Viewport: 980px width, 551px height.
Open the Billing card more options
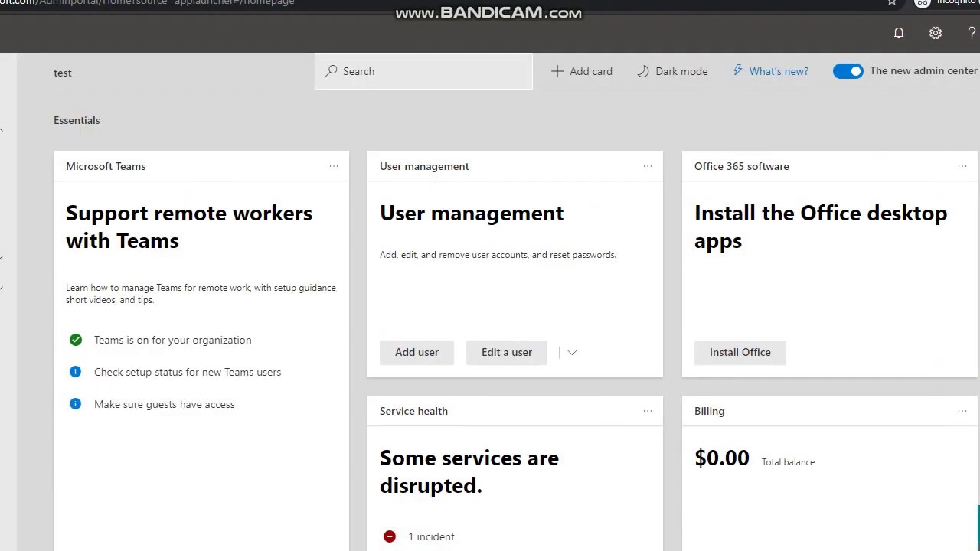tap(962, 411)
